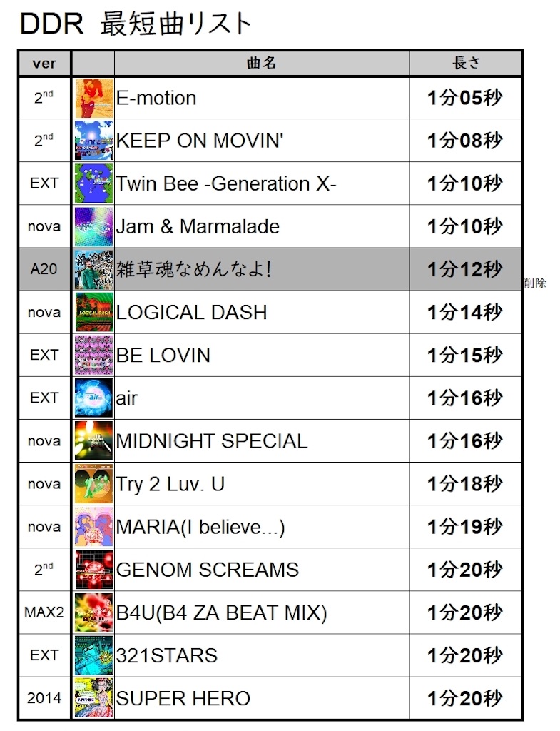Click the 削除 label beside the table
The width and height of the screenshot is (560, 731).
pos(534,283)
